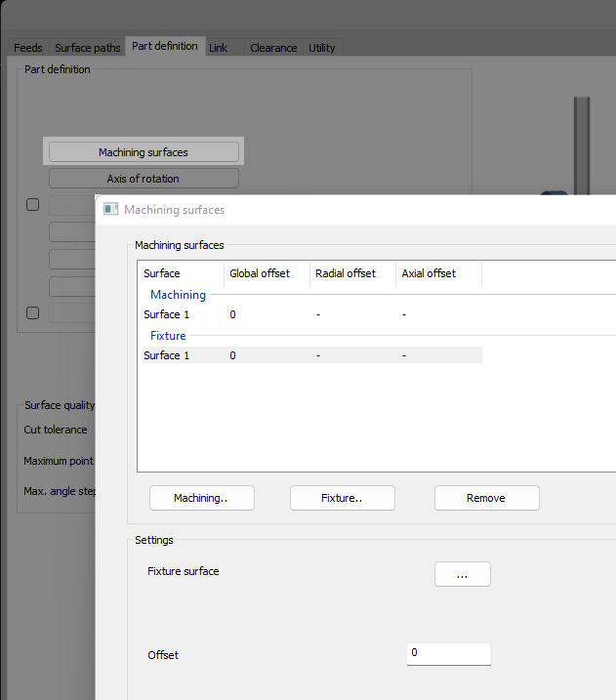Switch to the Feeds tab

[x=27, y=48]
